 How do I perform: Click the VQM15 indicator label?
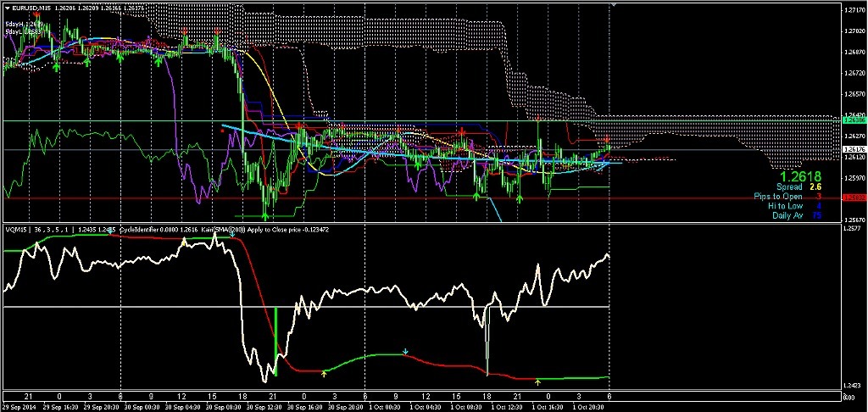click(16, 229)
